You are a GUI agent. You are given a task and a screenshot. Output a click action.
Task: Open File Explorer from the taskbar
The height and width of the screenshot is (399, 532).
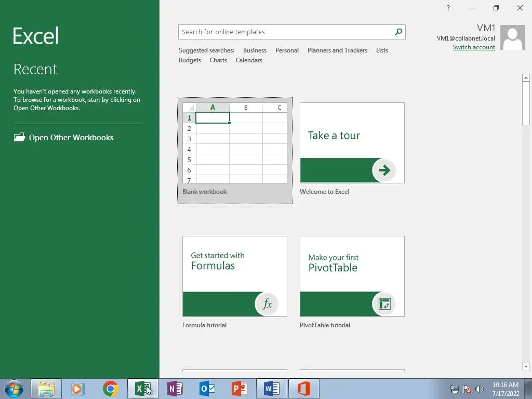coord(46,389)
